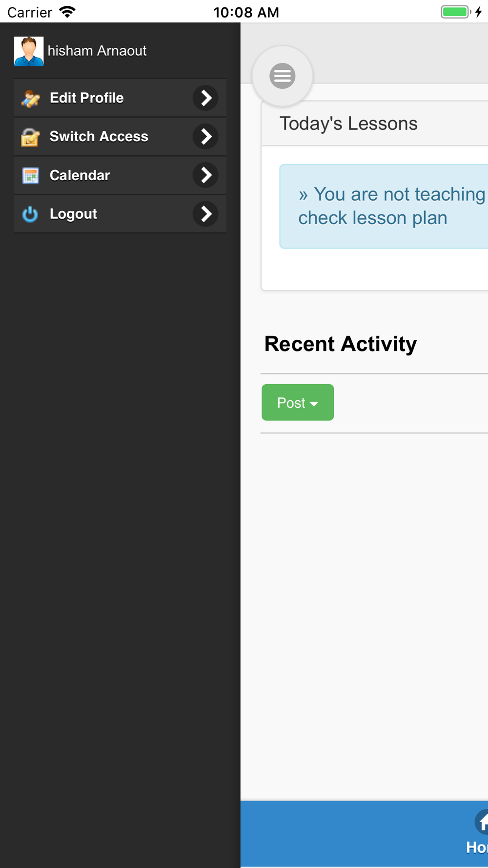Image resolution: width=488 pixels, height=868 pixels.
Task: Click the Edit Profile pencil icon
Action: coord(30,98)
